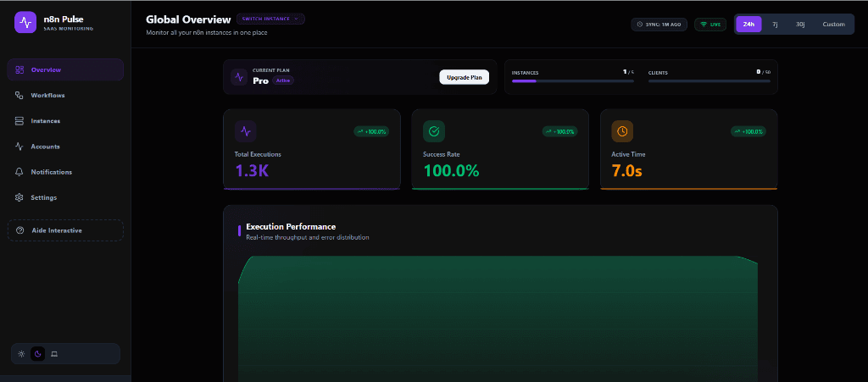Screen dimensions: 868x382
Task: Click the Success Rate checkmark icon
Action: [434, 131]
